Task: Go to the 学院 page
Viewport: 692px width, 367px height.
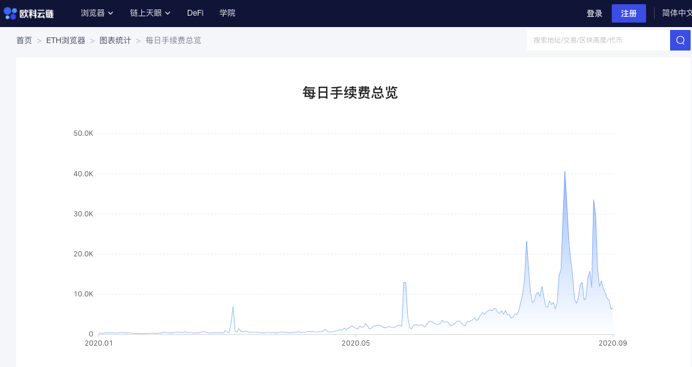Action: click(x=227, y=13)
